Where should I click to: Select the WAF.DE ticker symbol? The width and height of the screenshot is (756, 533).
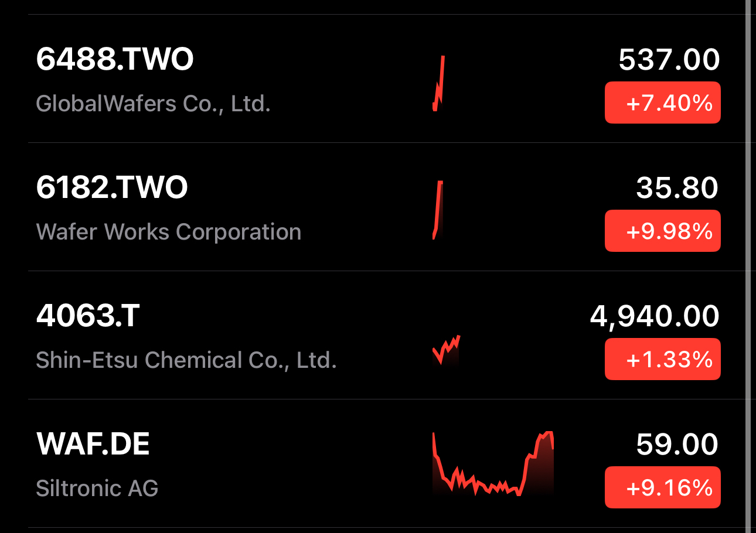(93, 445)
